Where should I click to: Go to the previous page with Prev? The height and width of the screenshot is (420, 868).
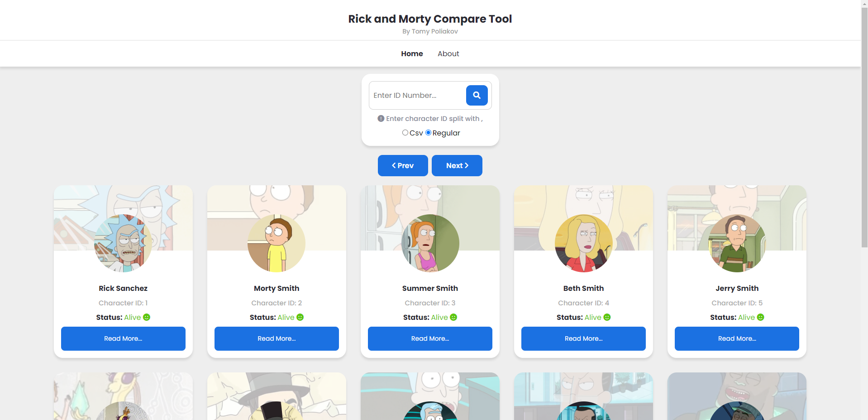coord(403,165)
